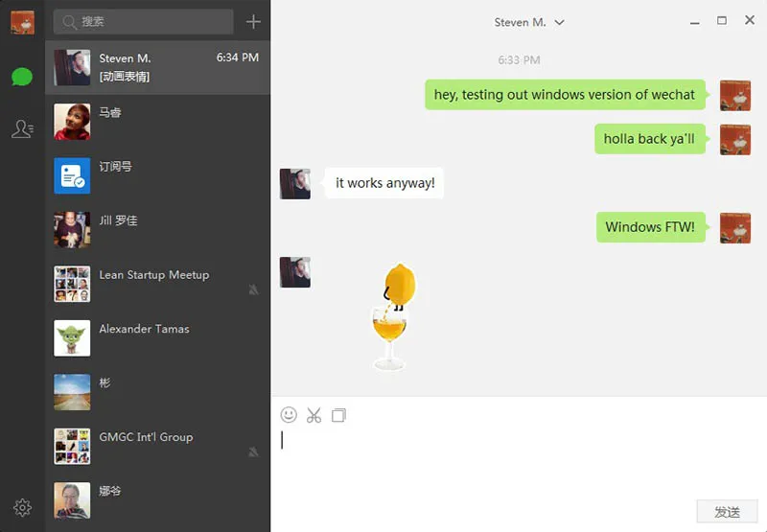767x532 pixels.
Task: Click the muted bell on Lean Startup Meetup
Action: (253, 289)
